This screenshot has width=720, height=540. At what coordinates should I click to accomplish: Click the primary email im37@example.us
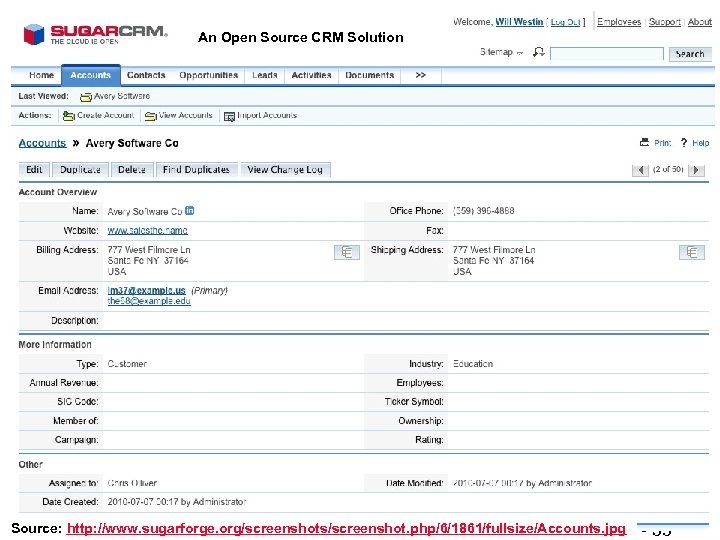tap(146, 290)
